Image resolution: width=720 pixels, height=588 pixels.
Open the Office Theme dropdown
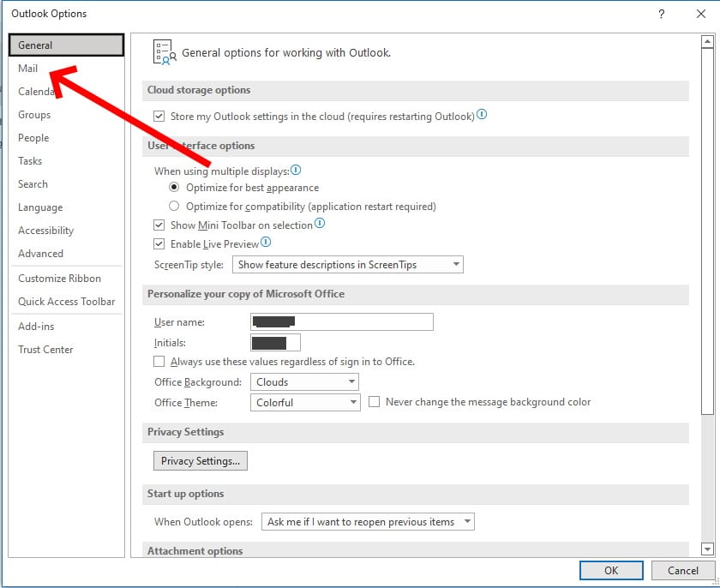tap(304, 403)
